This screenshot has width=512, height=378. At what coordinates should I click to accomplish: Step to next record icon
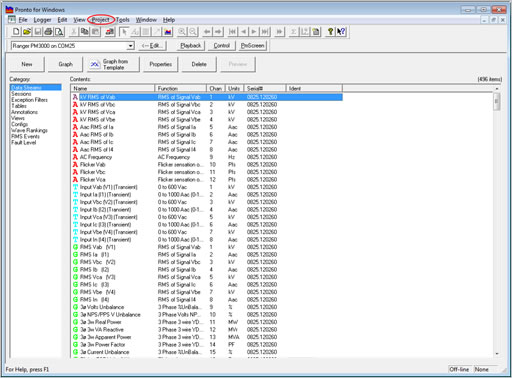click(x=254, y=32)
